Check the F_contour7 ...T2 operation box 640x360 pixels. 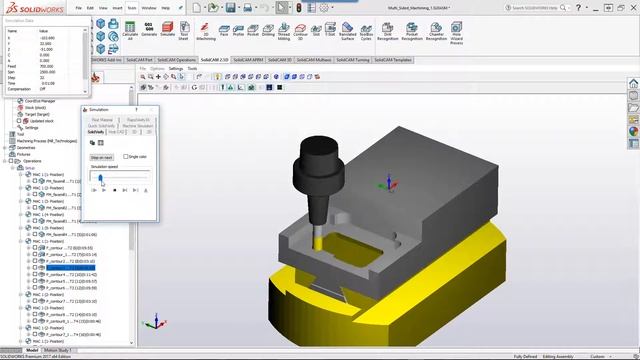click(35, 301)
